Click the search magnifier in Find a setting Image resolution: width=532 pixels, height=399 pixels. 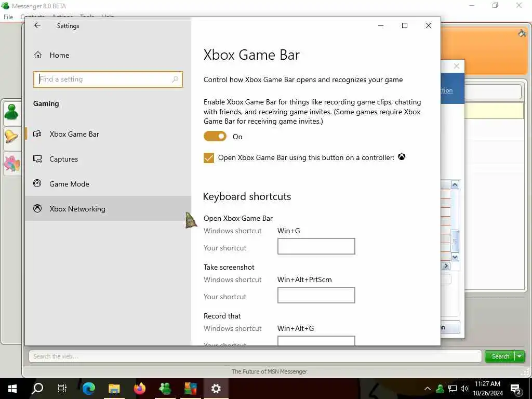(175, 79)
